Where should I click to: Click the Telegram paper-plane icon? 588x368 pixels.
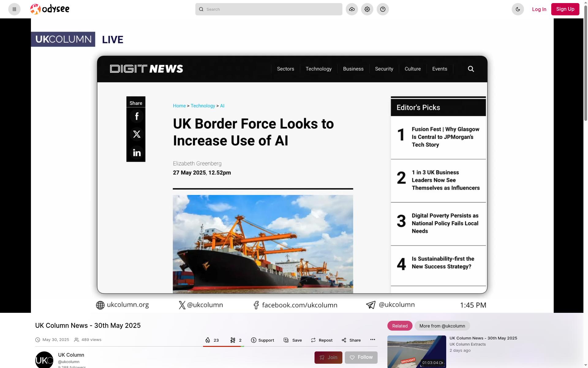(371, 305)
